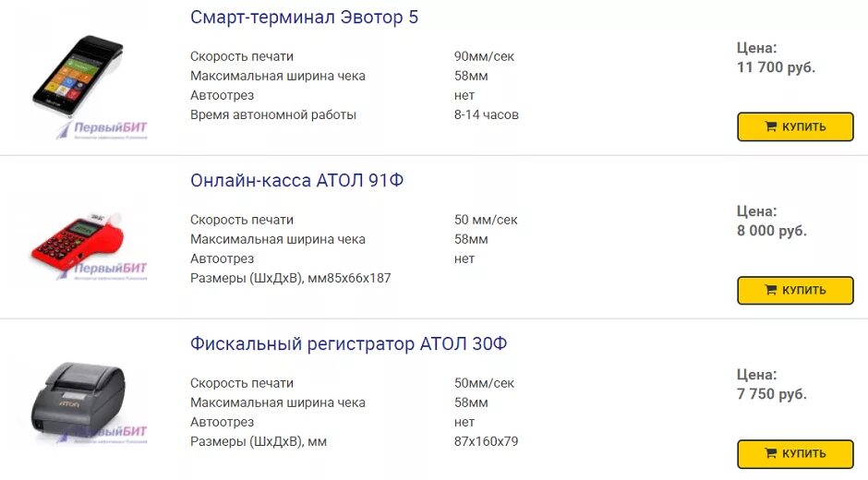This screenshot has width=868, height=480.
Task: Click cart icon in Эвотор 5 buy button
Action: [770, 126]
